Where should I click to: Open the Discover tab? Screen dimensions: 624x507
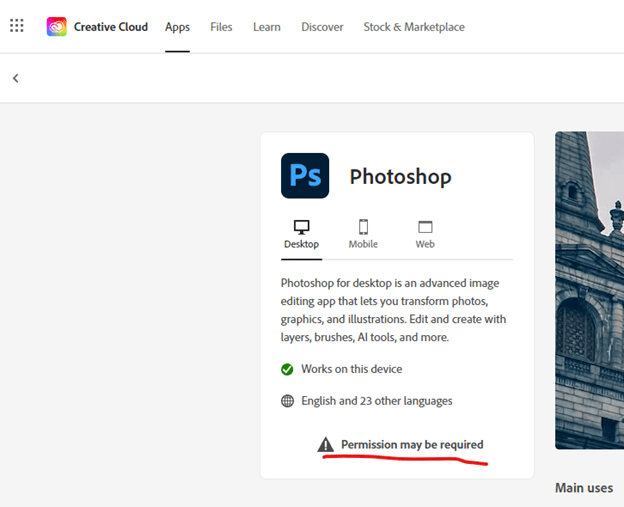[x=322, y=27]
